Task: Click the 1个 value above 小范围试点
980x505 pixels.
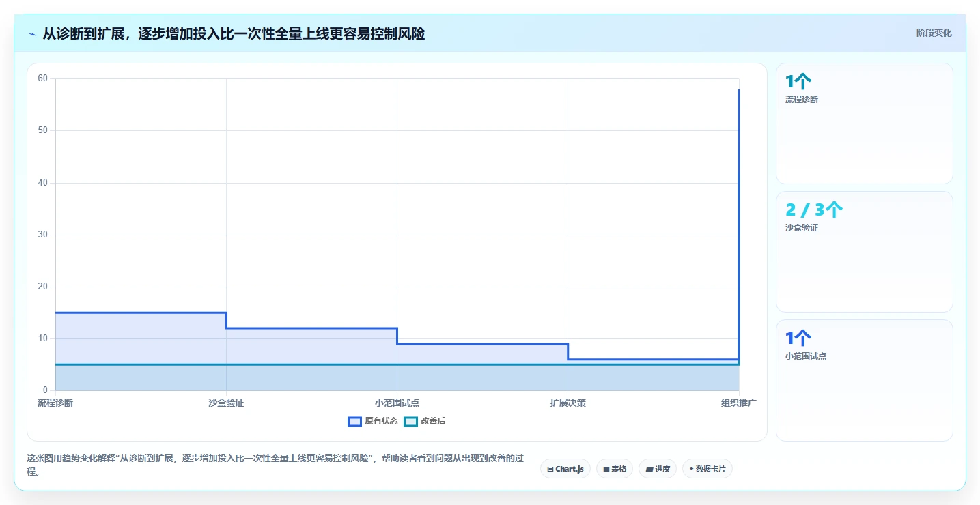Action: point(798,338)
